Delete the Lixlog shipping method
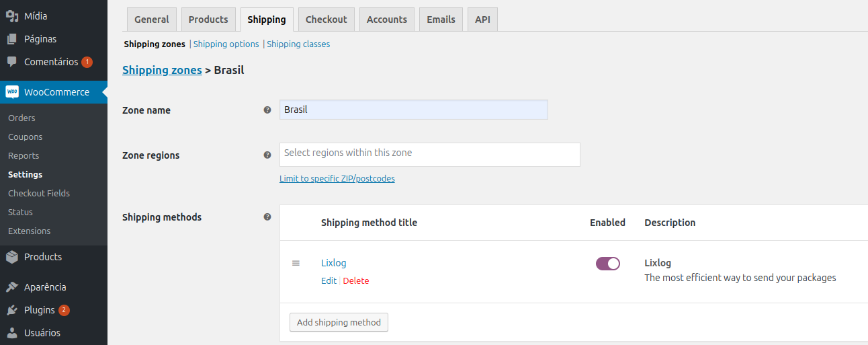 356,281
